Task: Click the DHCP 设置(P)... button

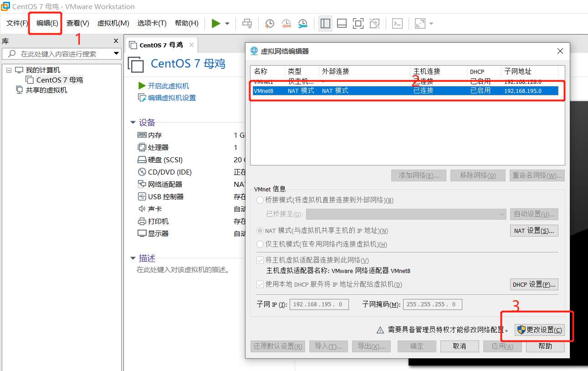Action: point(534,284)
